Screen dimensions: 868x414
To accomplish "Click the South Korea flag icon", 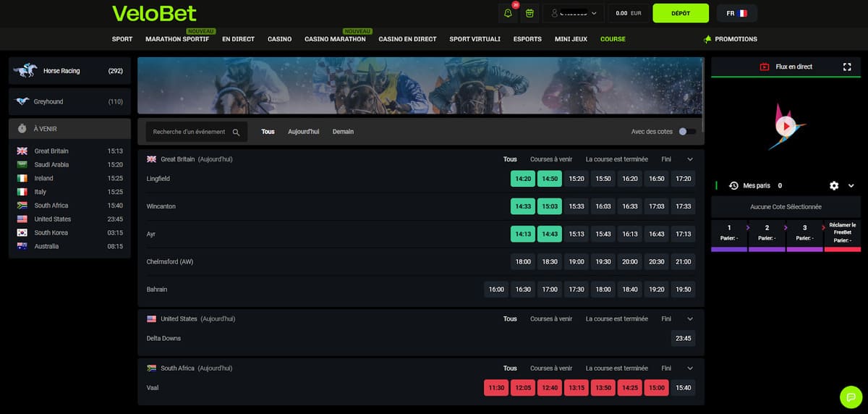I will 22,232.
